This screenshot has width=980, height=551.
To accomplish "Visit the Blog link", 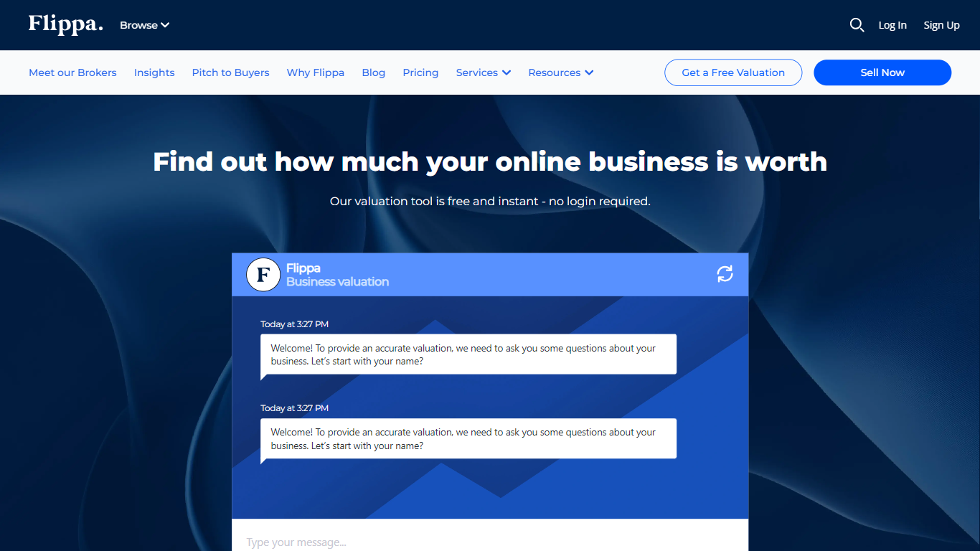I will click(x=374, y=72).
